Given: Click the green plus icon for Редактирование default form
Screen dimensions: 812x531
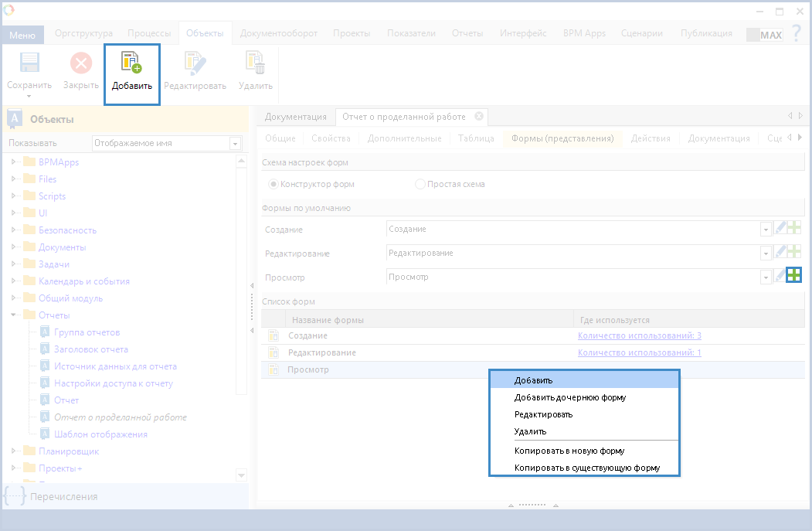Looking at the screenshot, I should coord(794,252).
